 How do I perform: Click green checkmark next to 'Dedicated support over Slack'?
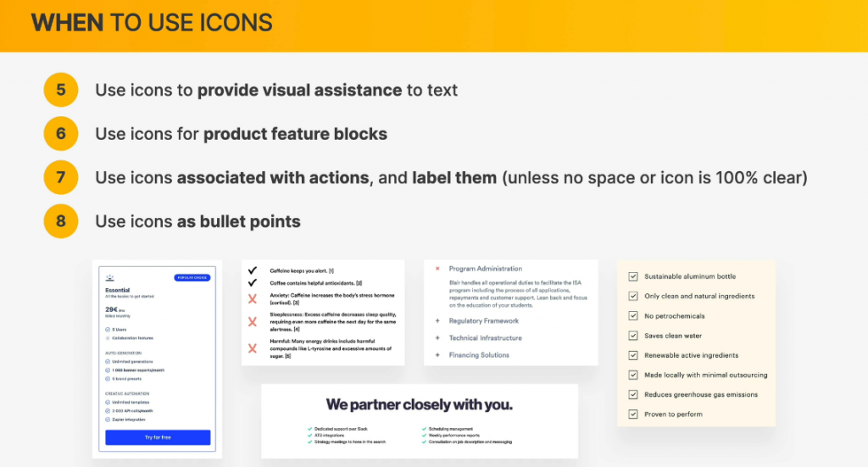[x=308, y=430]
